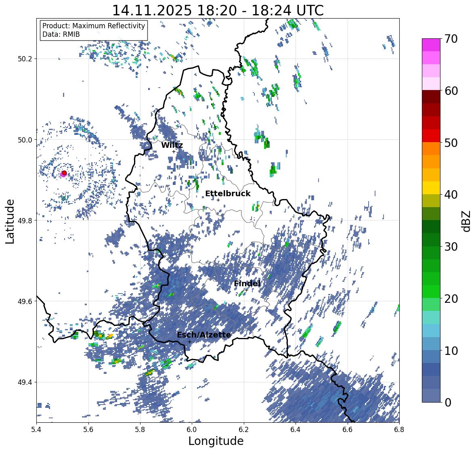Click the 6.4 longitude tick label
476x451 pixels.
(296, 430)
